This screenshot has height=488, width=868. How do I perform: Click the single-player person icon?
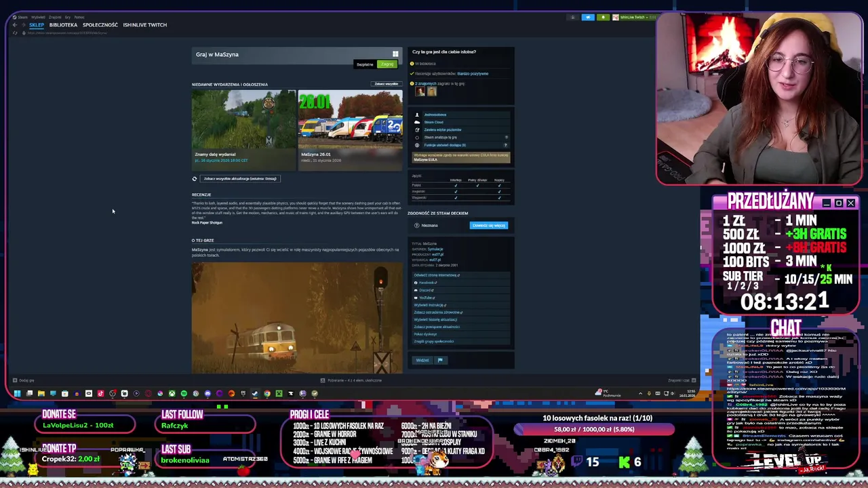click(417, 115)
